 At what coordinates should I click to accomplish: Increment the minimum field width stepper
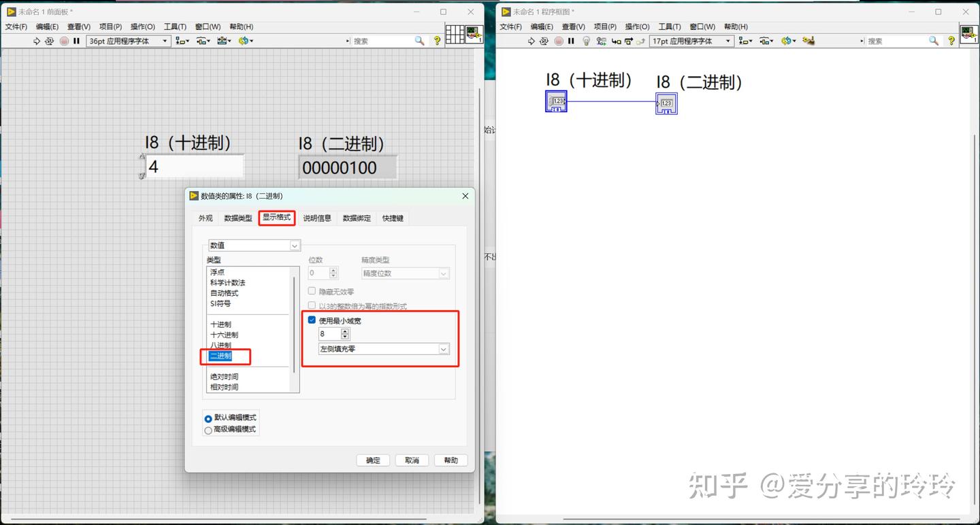coord(345,331)
